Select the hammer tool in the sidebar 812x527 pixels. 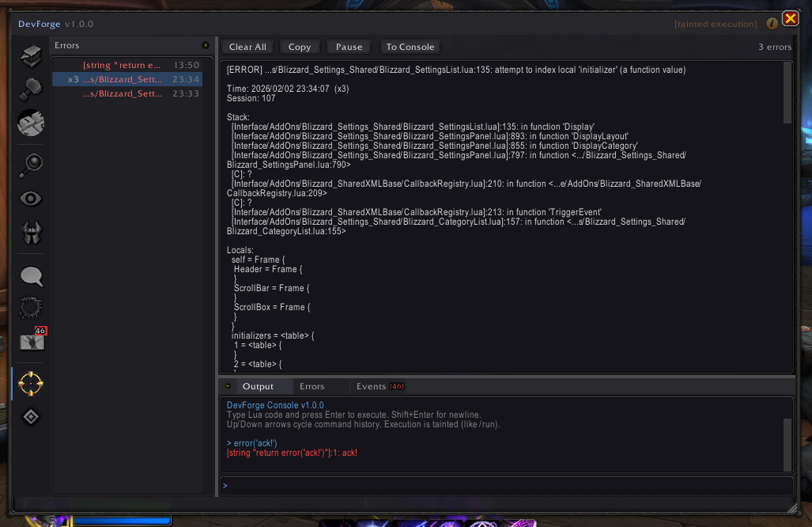coord(31,89)
